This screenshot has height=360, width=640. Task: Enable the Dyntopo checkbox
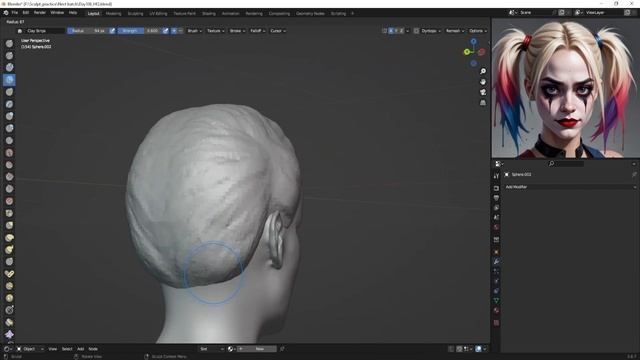click(416, 31)
